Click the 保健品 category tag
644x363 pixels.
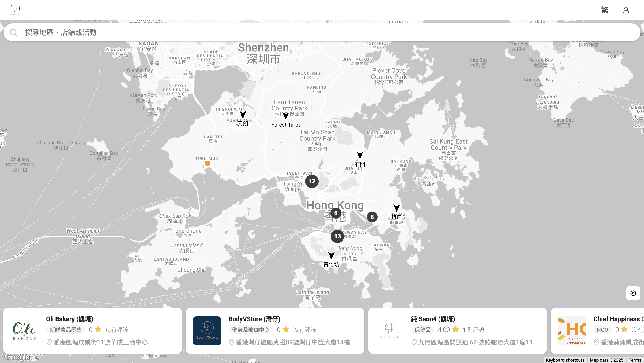[422, 330]
